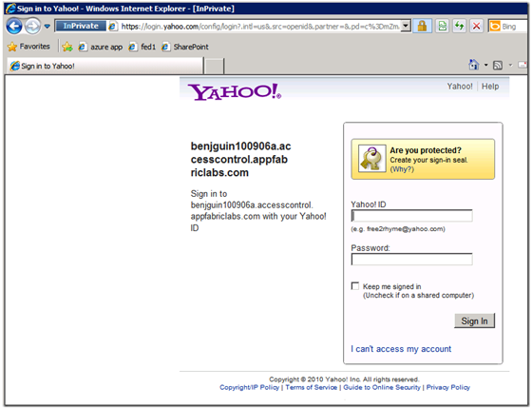Expand the Feeds dropdown arrow
This screenshot has width=532, height=408.
(510, 65)
